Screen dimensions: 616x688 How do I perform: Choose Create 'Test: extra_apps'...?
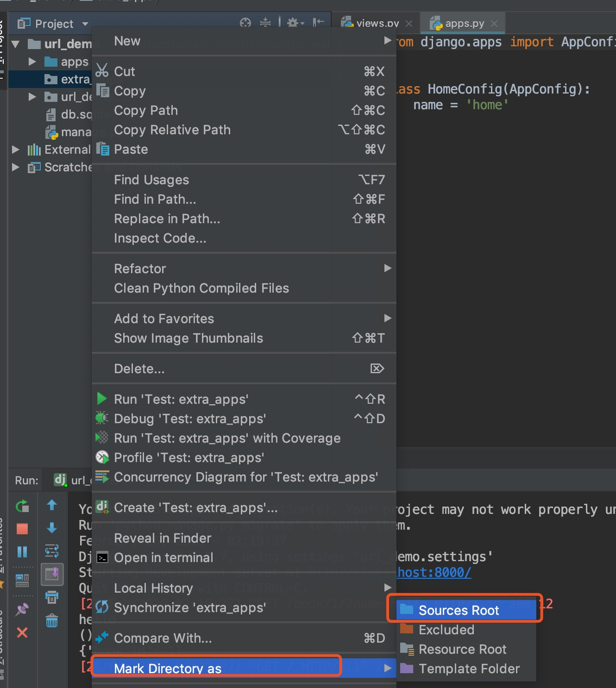click(x=244, y=507)
